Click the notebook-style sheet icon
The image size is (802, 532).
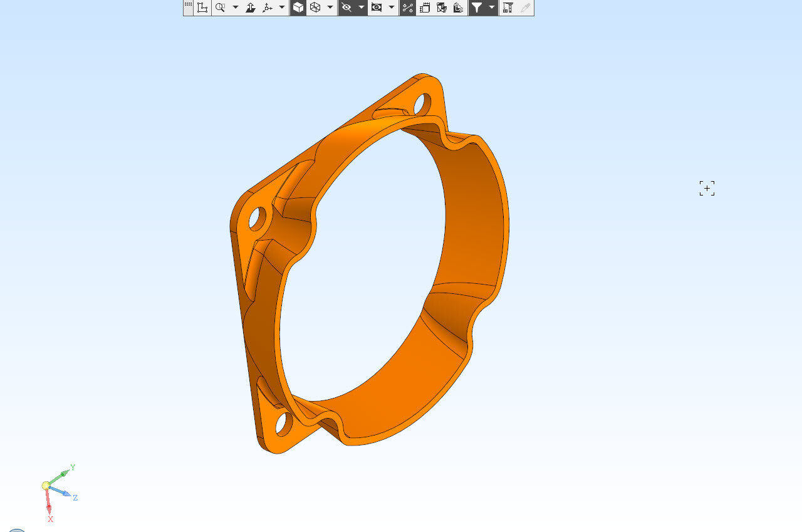[x=425, y=8]
